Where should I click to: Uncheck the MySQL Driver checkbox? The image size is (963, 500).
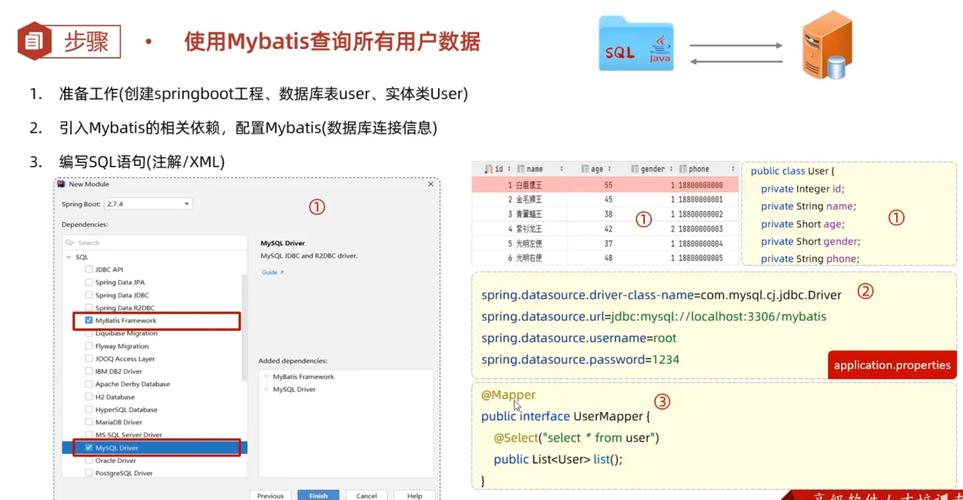pos(89,448)
